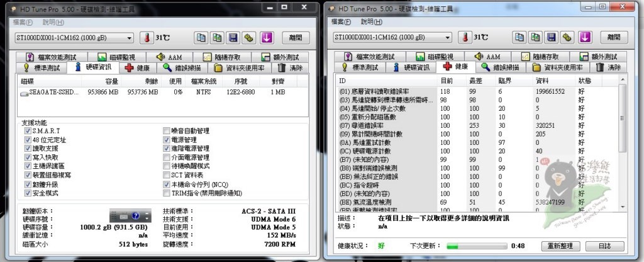Switch to 健康 tab in left window
The image size is (644, 262).
[x=138, y=68]
